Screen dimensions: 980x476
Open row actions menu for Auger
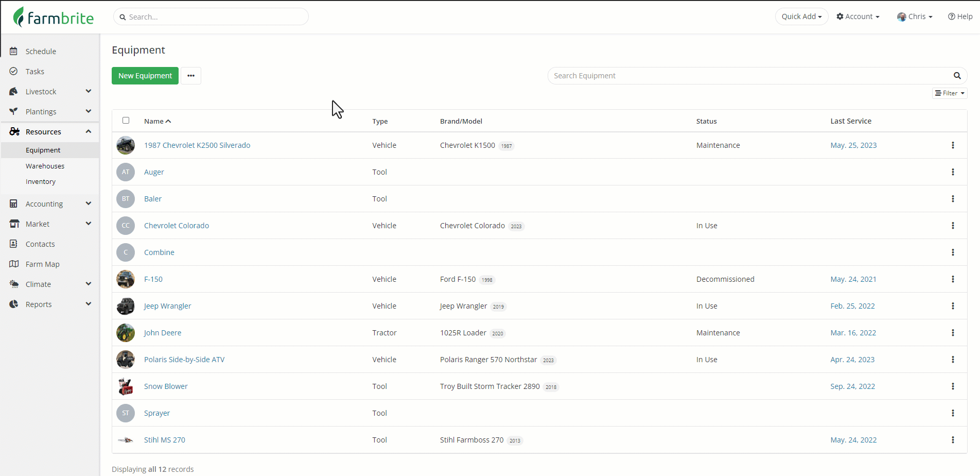(x=953, y=172)
